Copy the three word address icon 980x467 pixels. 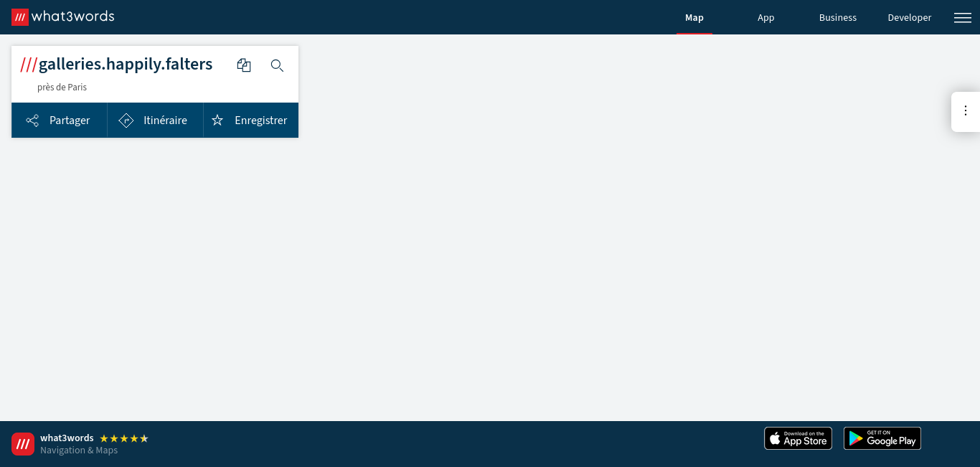[x=244, y=65]
